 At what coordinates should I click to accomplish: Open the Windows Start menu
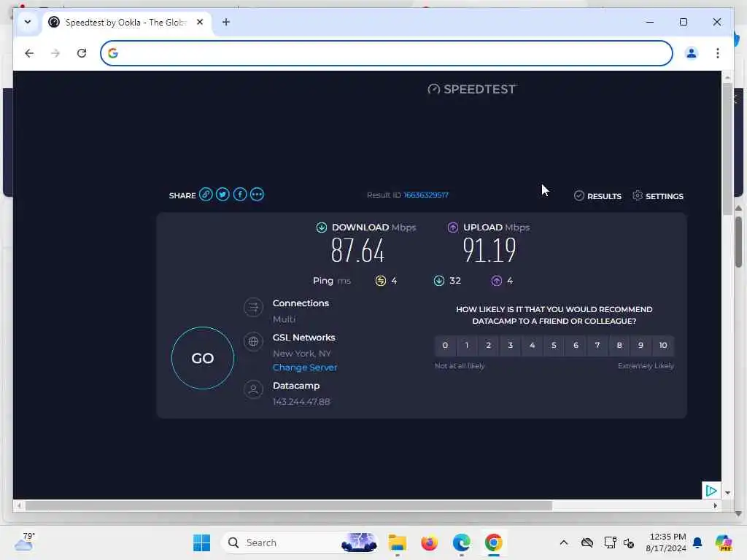201,542
